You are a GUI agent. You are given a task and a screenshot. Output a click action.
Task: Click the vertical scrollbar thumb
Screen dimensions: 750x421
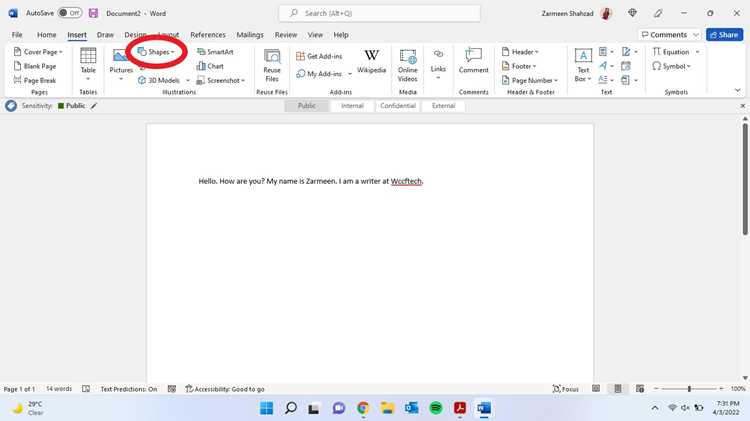coord(745,179)
